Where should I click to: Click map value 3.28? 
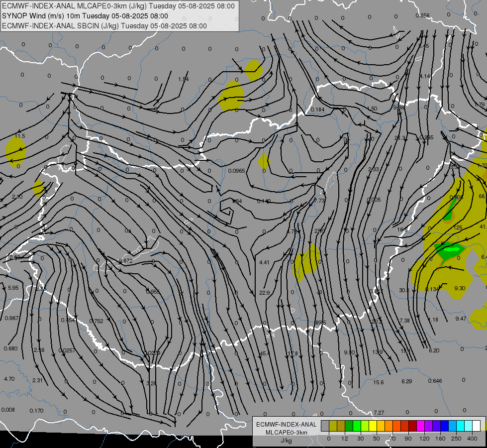[151, 383]
